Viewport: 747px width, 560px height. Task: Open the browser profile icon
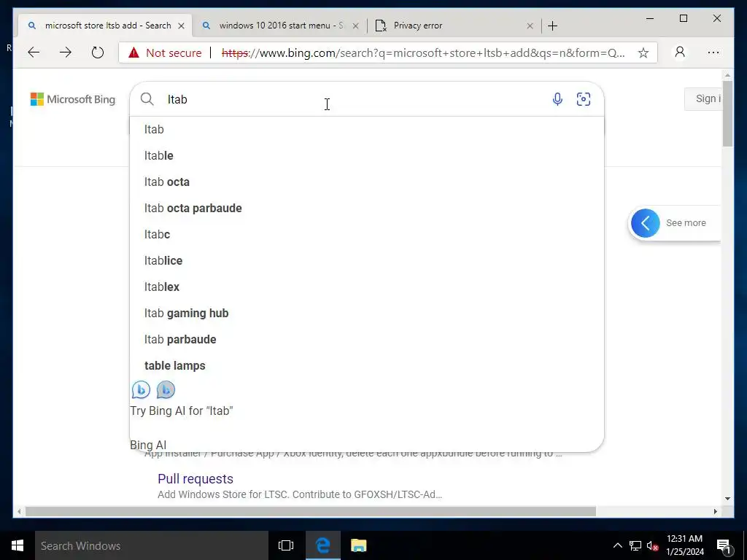(680, 52)
